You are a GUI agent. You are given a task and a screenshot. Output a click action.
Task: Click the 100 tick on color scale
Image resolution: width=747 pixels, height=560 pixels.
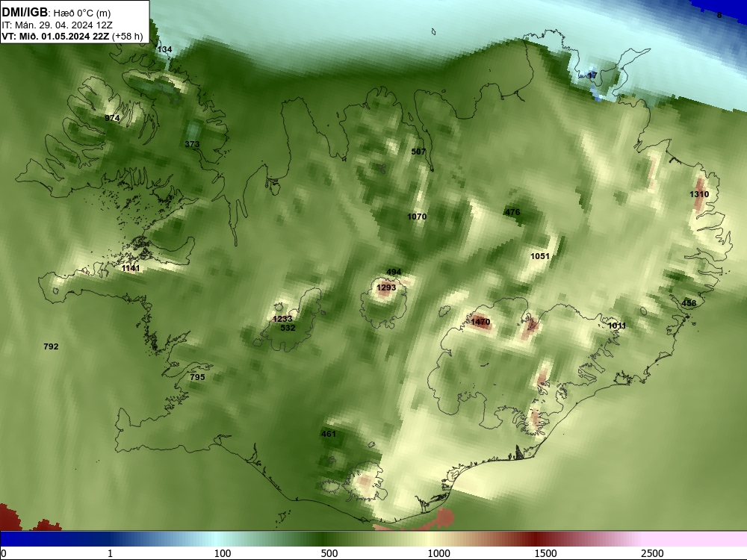click(x=223, y=553)
